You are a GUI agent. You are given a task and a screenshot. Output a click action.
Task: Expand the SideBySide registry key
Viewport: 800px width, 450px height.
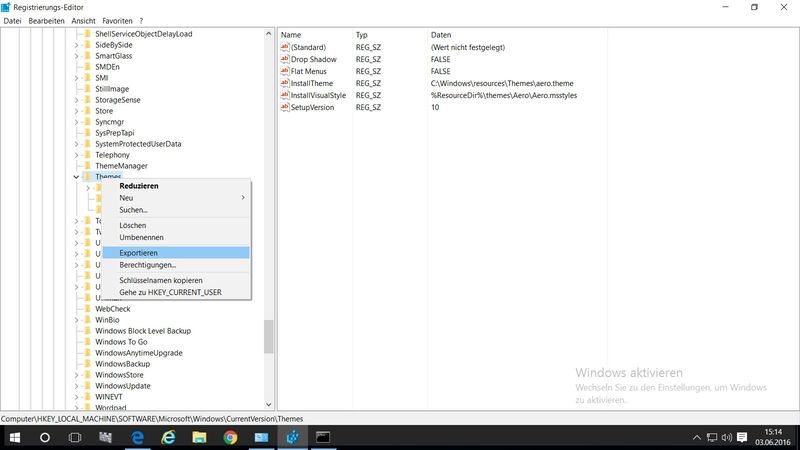coord(77,45)
